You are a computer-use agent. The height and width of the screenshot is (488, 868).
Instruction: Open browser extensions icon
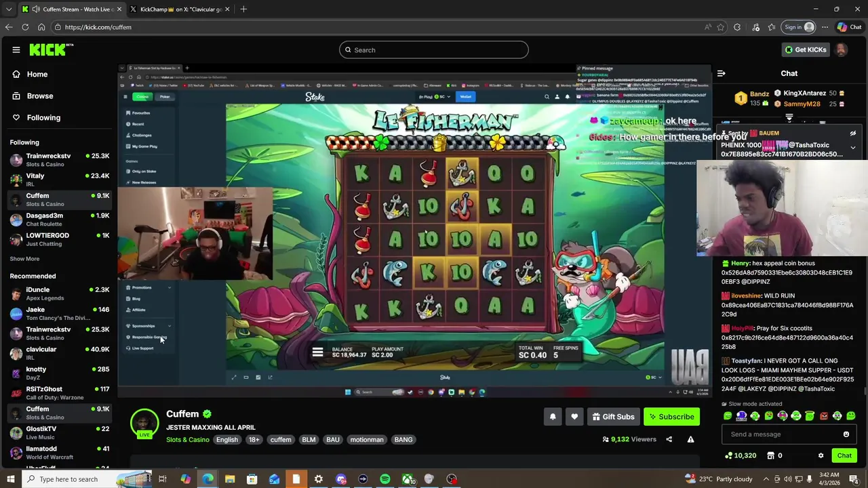pyautogui.click(x=737, y=27)
